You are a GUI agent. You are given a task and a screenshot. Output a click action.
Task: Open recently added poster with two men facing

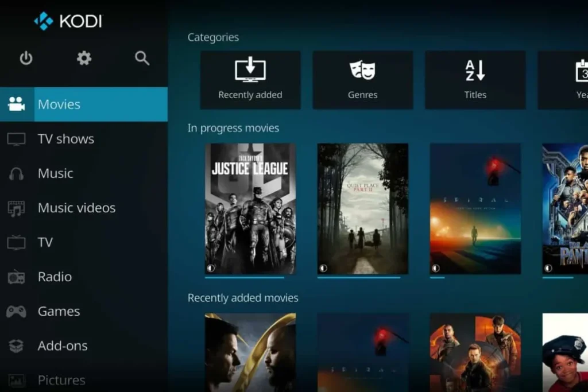(x=250, y=352)
